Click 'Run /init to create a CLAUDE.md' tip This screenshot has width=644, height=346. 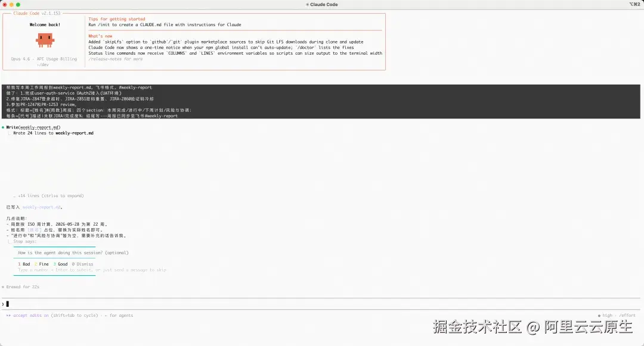tap(165, 24)
